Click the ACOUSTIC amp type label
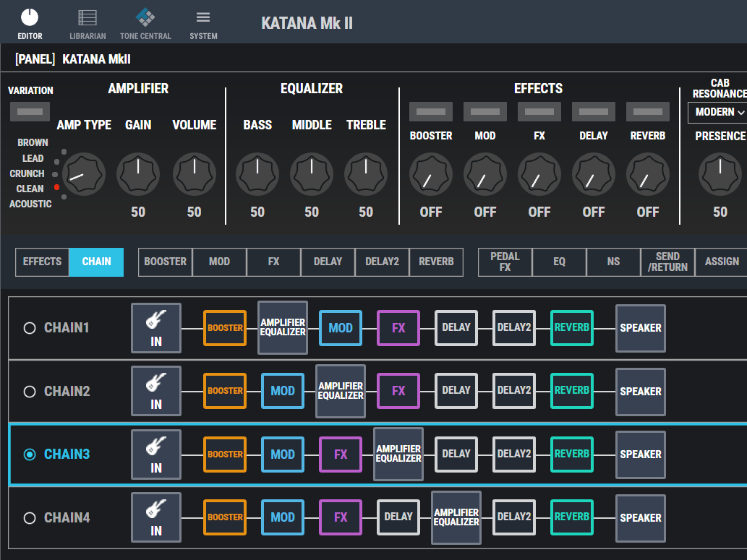 30,204
